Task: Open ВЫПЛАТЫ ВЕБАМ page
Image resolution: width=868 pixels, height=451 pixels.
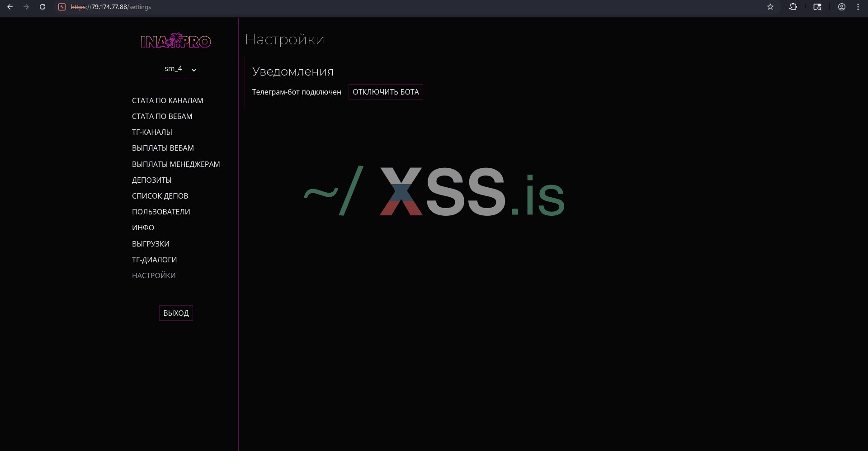Action: tap(163, 148)
